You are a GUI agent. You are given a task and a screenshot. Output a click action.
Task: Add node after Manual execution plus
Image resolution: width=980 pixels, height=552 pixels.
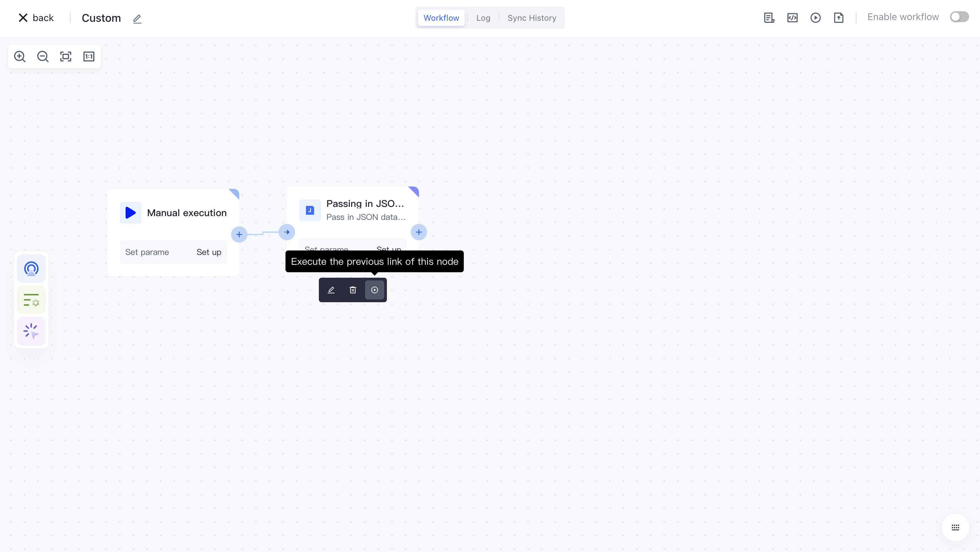coord(239,234)
